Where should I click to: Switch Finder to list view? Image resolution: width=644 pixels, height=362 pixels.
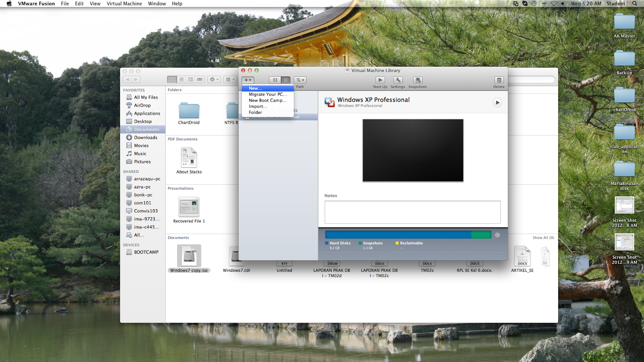point(181,80)
